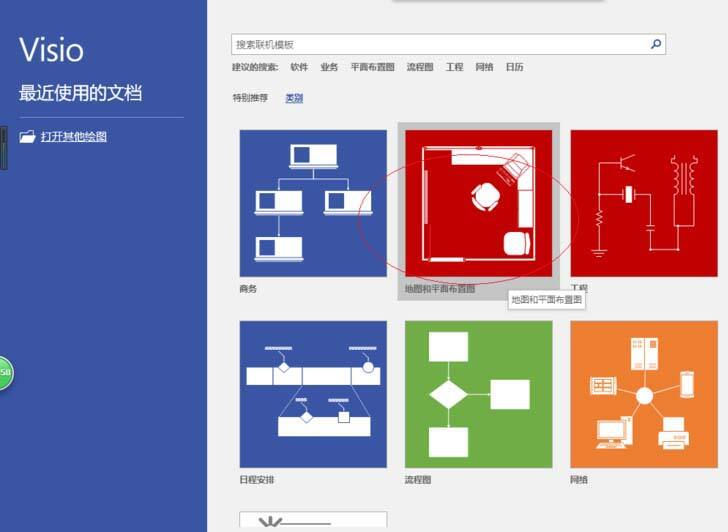
Task: Click the 商务 category label
Action: pos(248,289)
